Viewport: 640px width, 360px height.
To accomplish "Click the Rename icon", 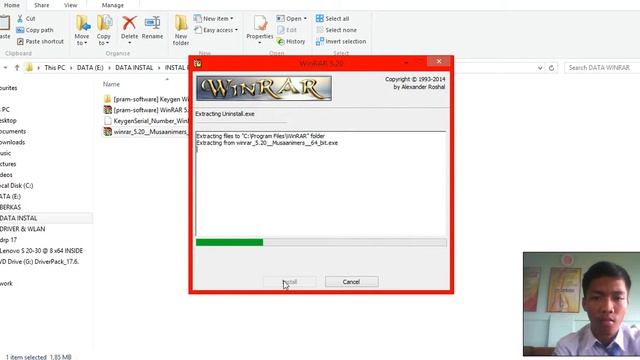I will tap(152, 23).
